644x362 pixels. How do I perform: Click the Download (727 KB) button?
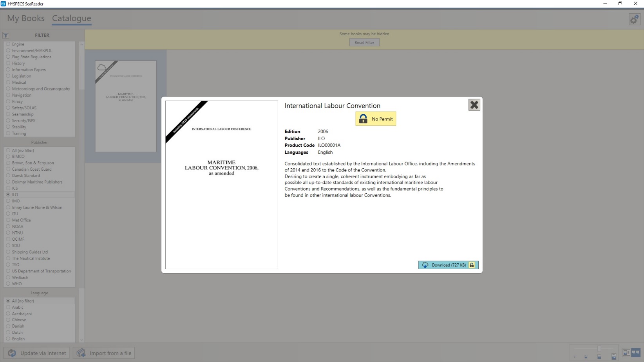(448, 265)
